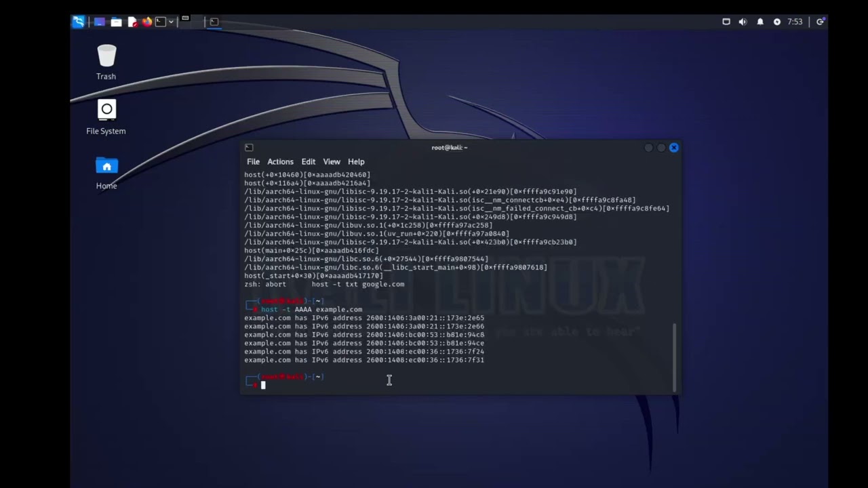
Task: Click the 'root@kali: ~' window title
Action: (450, 147)
